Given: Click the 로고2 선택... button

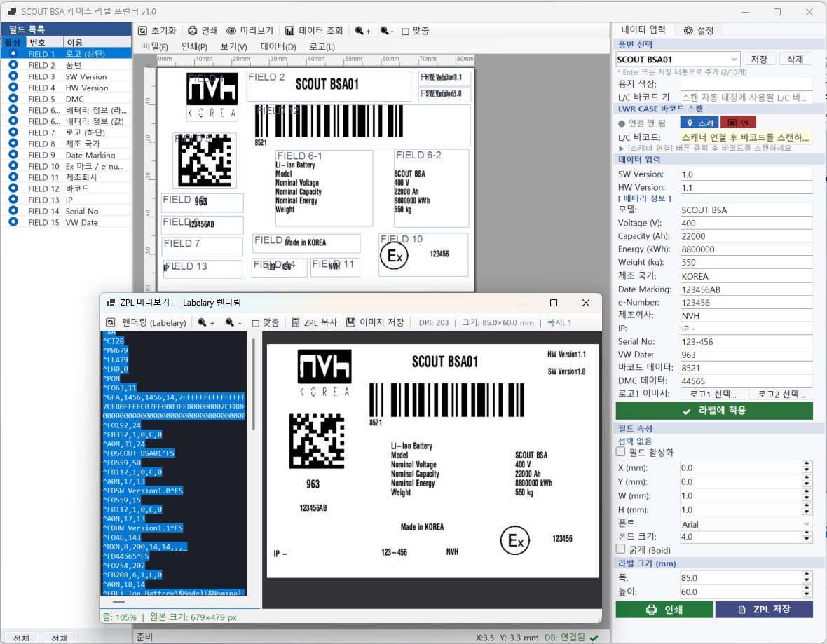Looking at the screenshot, I should [781, 393].
